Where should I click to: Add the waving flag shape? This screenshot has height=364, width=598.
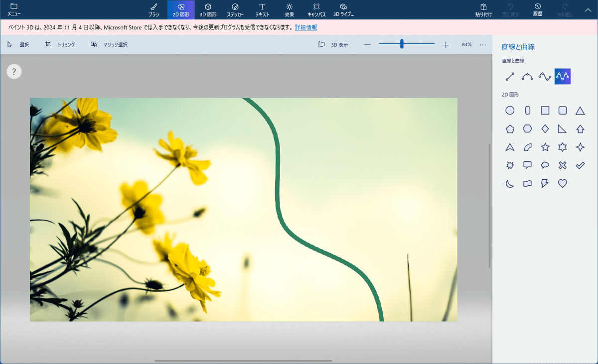(527, 183)
